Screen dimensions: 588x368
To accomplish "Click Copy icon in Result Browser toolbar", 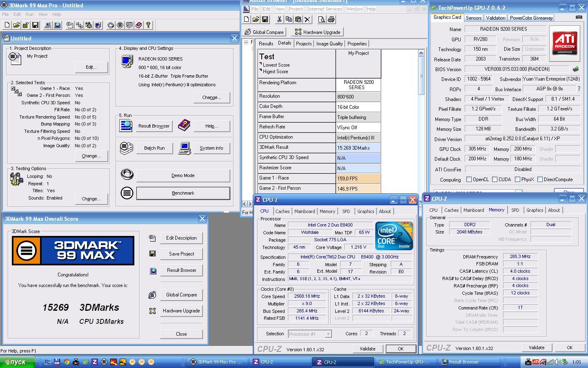I will pos(289,19).
